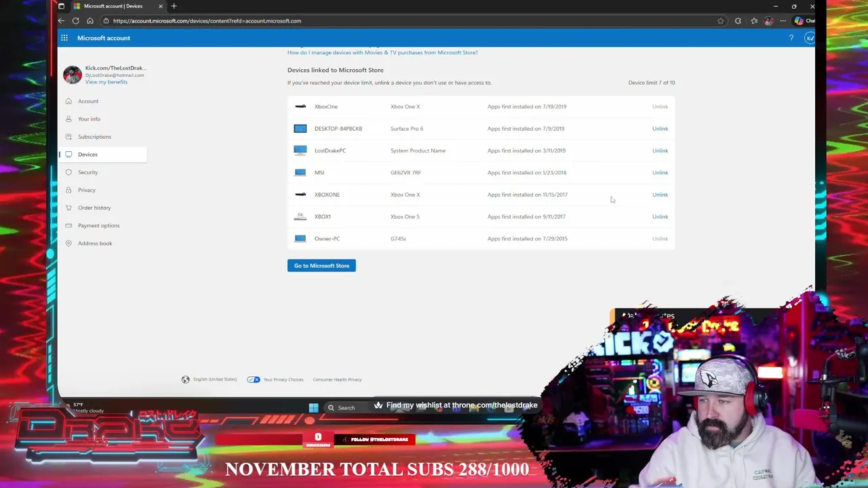
Task: Click the Microsoft account header title
Action: 104,38
